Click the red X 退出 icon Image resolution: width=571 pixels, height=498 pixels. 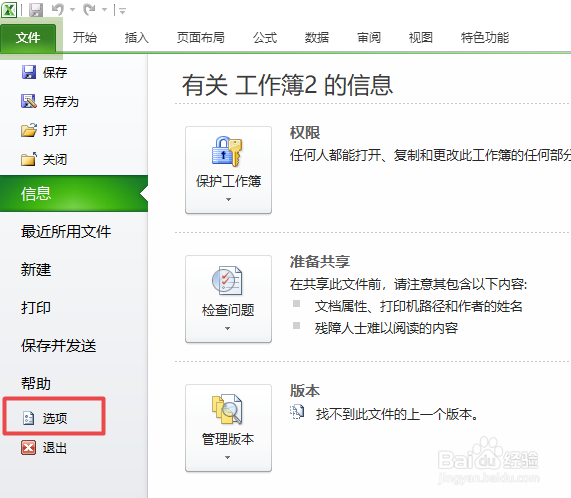click(x=28, y=447)
